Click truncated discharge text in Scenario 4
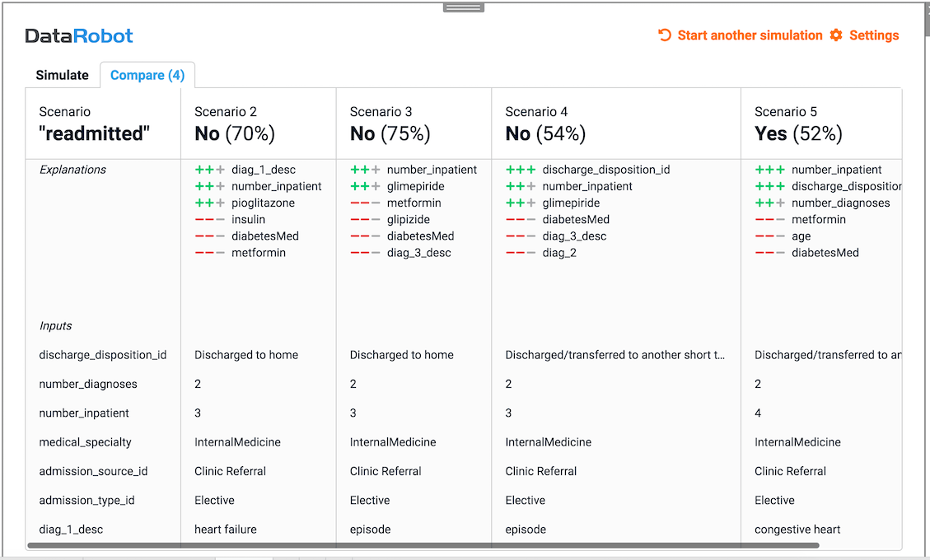 click(x=615, y=355)
